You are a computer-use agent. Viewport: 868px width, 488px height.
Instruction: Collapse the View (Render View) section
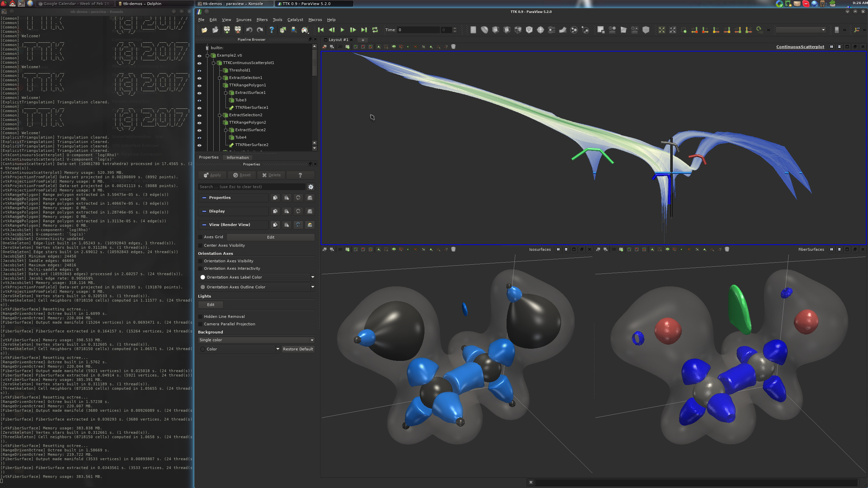(x=204, y=225)
